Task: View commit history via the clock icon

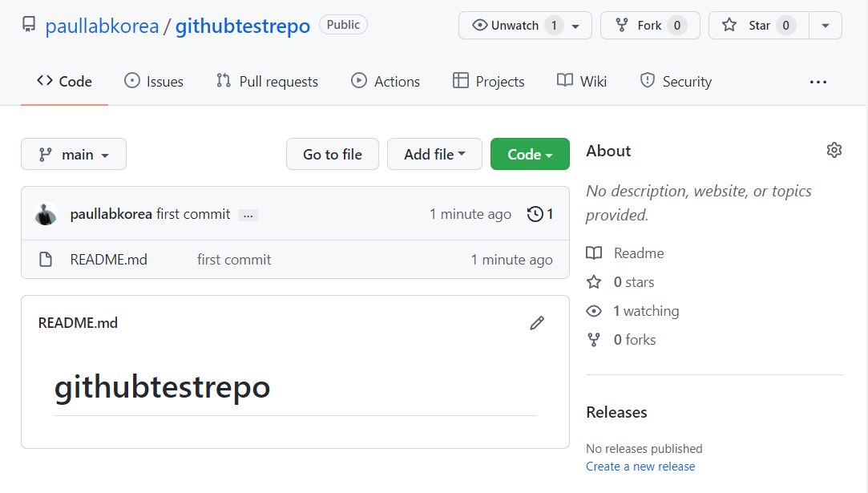Action: click(x=539, y=214)
